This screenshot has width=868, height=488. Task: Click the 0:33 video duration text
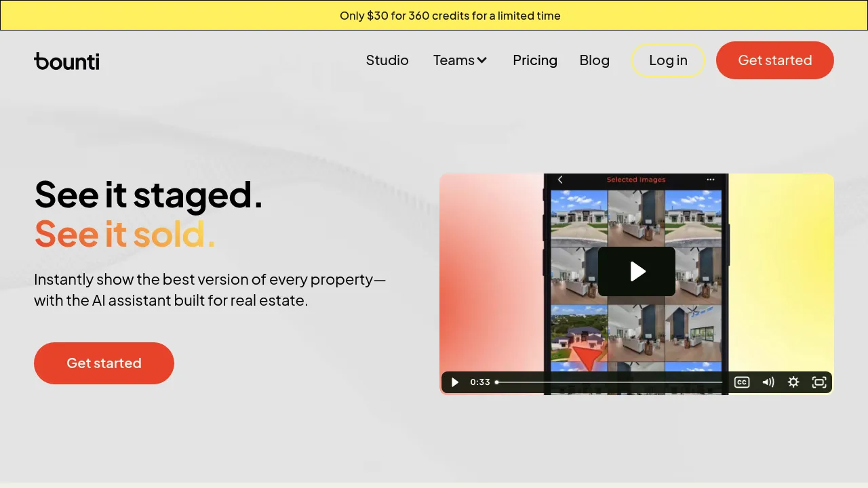[x=480, y=382]
